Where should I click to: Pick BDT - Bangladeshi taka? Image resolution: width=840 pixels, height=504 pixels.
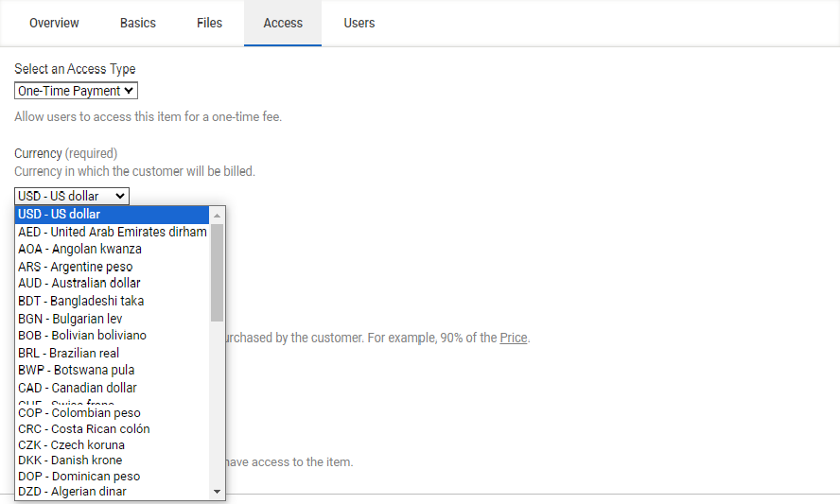coord(112,301)
